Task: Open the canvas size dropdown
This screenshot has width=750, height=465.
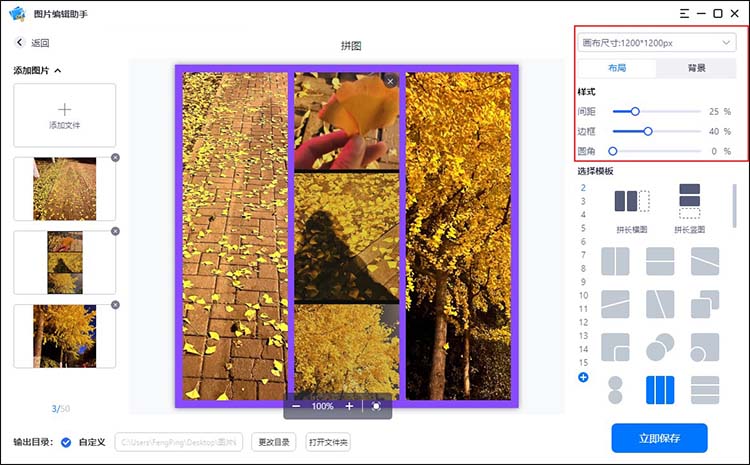Action: click(x=657, y=43)
